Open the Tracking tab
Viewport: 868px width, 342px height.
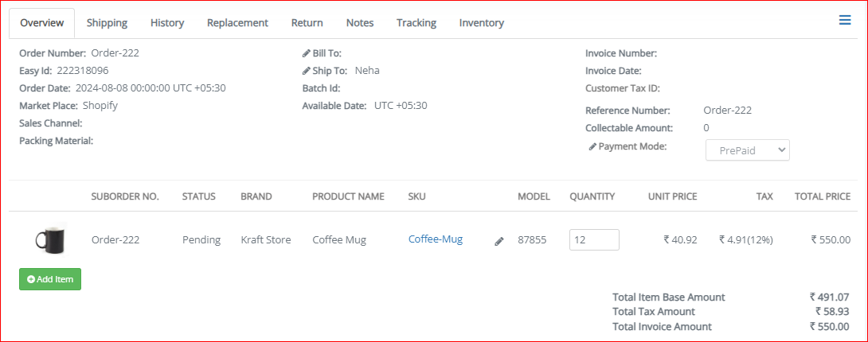tap(416, 23)
